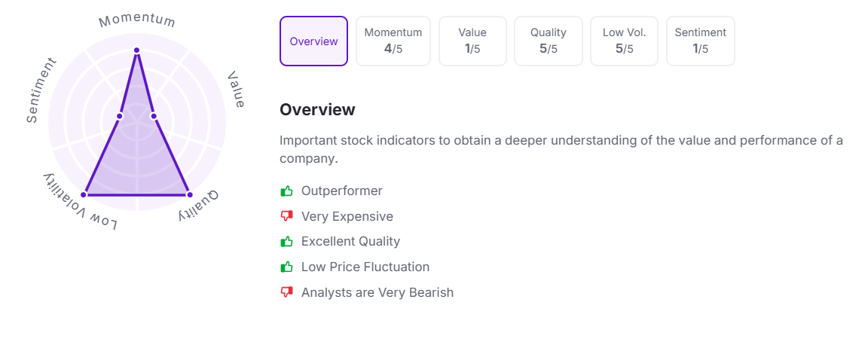Click the Outperformer indicator text
This screenshot has height=339, width=868.
pyautogui.click(x=341, y=191)
